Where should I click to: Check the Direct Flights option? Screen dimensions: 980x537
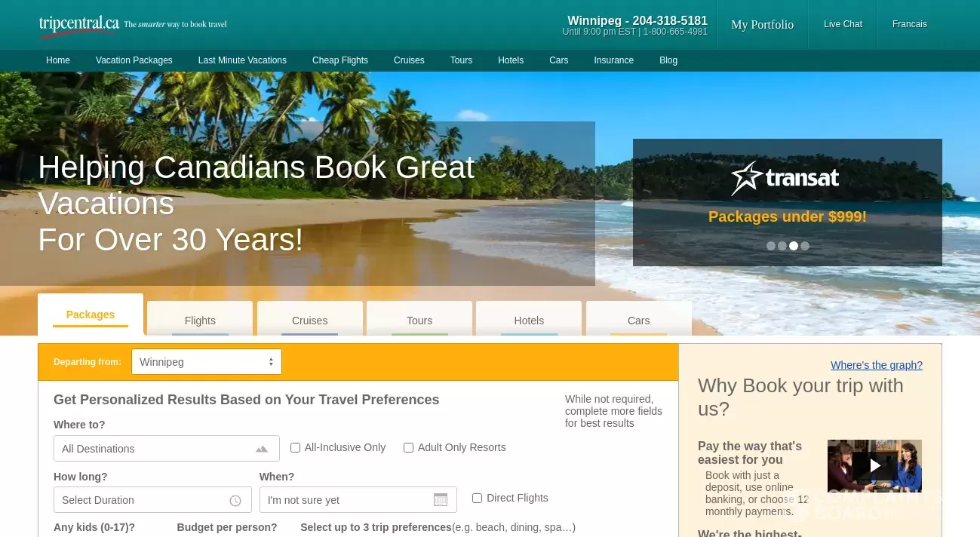[477, 498]
